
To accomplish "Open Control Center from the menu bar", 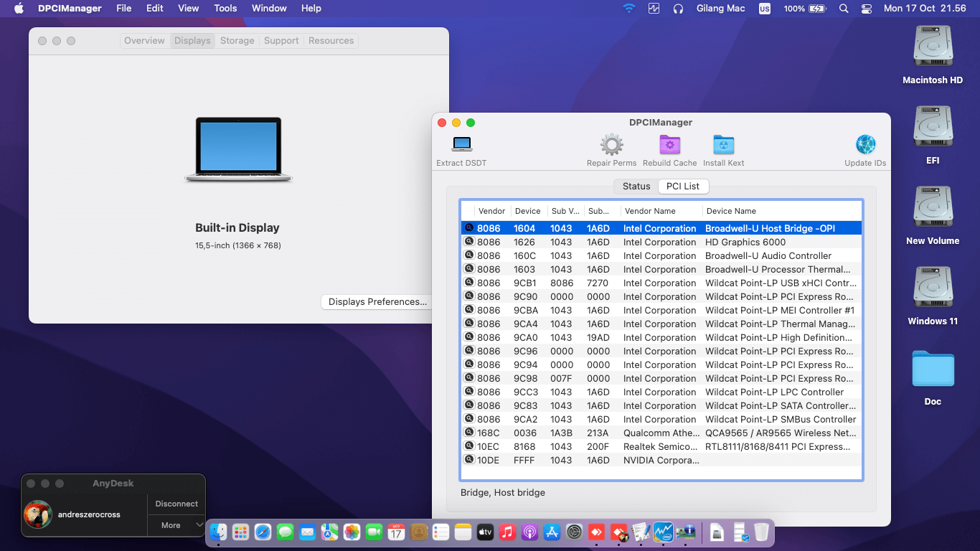I will 866,9.
